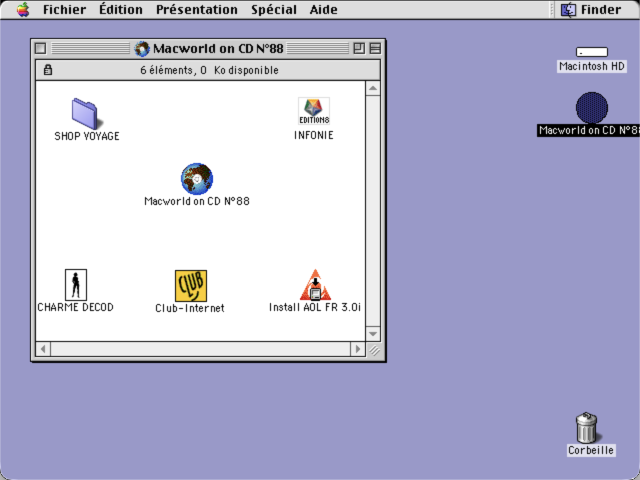Open the Fichier menu

tap(64, 9)
